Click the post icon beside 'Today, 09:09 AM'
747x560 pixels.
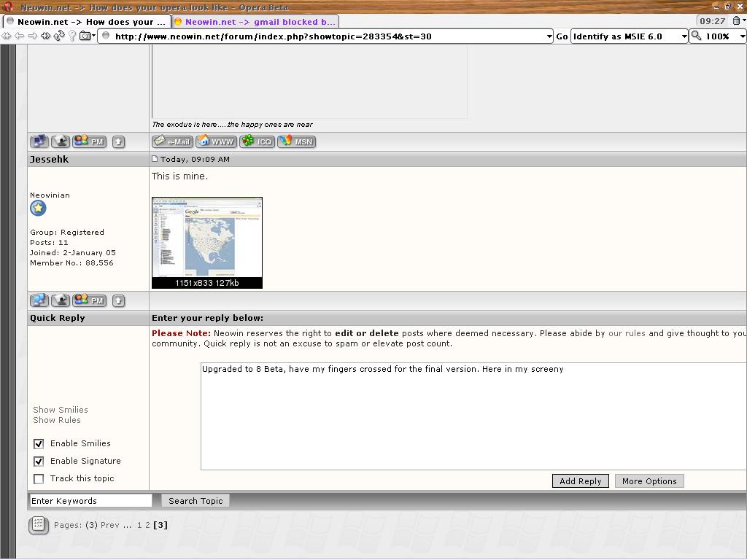pos(155,158)
